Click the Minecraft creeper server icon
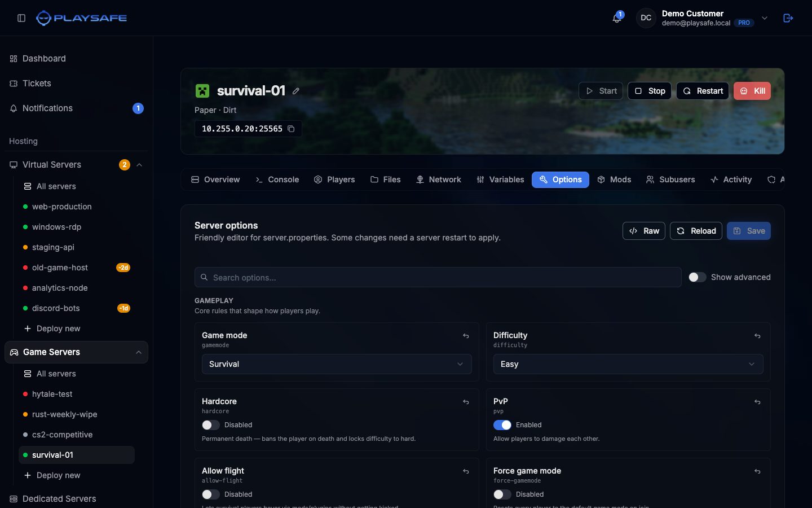 [x=202, y=91]
